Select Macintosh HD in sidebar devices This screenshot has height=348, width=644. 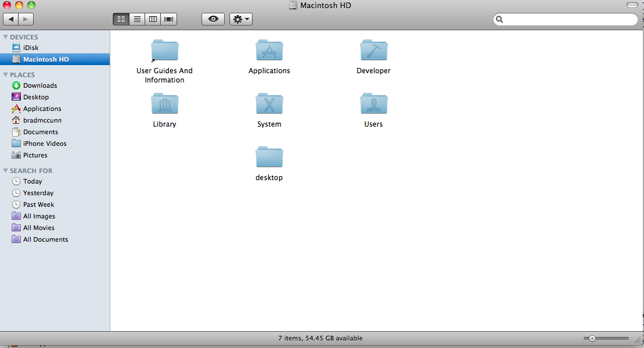(55, 59)
